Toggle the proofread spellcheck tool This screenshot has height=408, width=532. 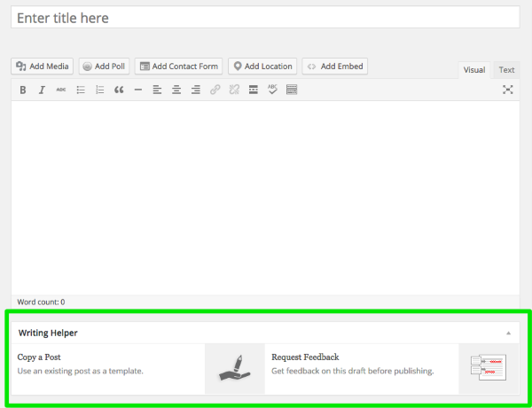272,90
